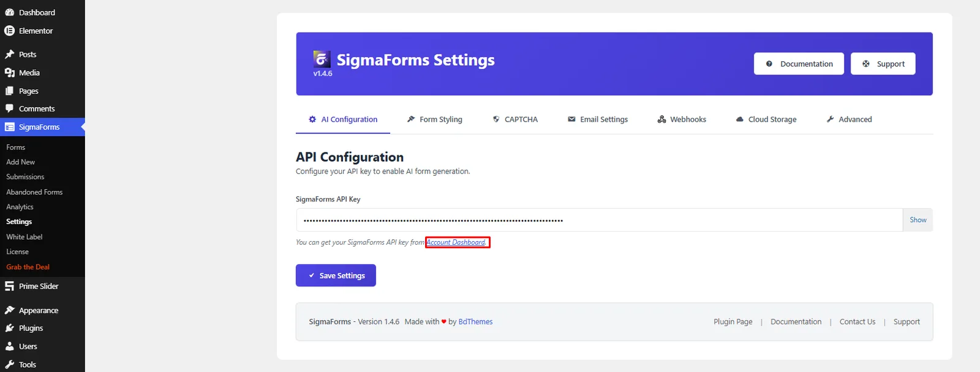Open Submissions submenu item
Viewport: 980px width, 372px height.
[x=25, y=177]
